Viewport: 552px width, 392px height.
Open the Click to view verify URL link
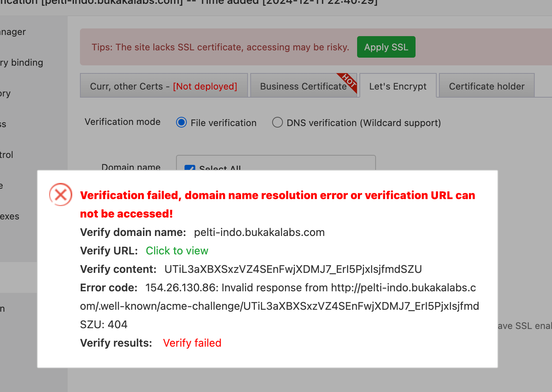(x=177, y=251)
